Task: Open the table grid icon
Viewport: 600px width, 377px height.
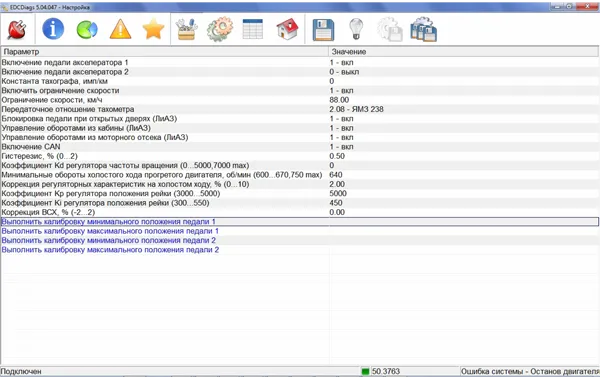Action: coord(253,29)
